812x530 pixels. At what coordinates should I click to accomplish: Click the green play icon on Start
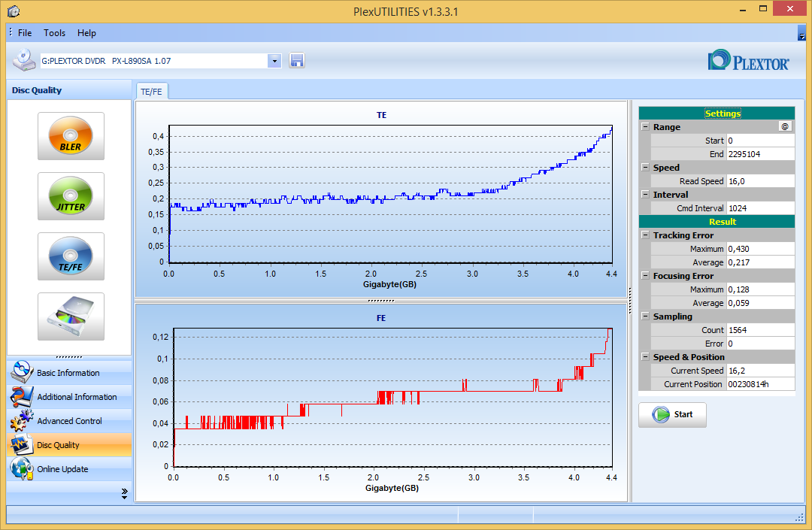pyautogui.click(x=661, y=414)
